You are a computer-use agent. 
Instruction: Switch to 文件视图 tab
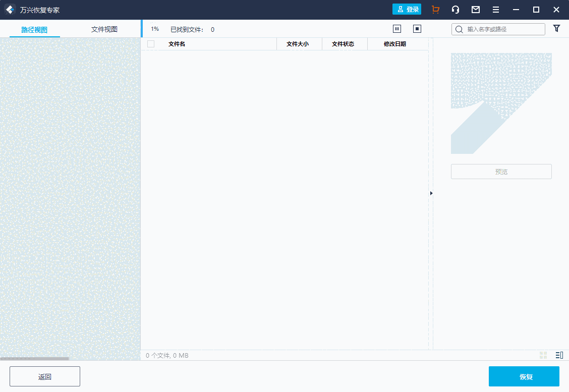[x=104, y=29]
